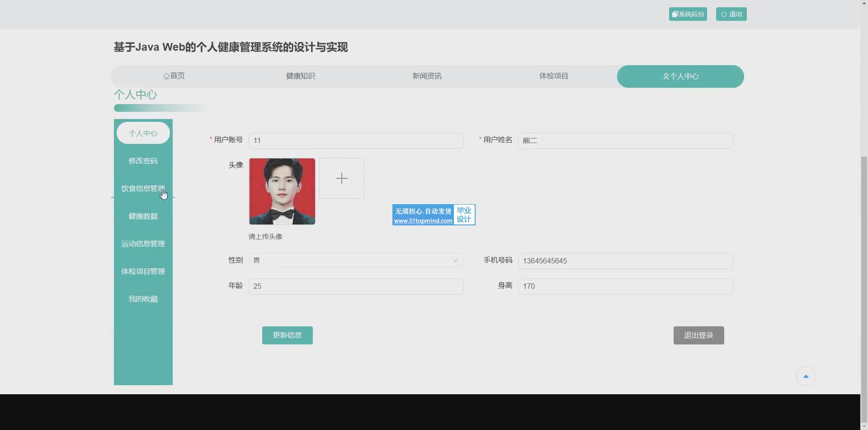Open 我的收藏 favorites in sidebar

pos(143,299)
